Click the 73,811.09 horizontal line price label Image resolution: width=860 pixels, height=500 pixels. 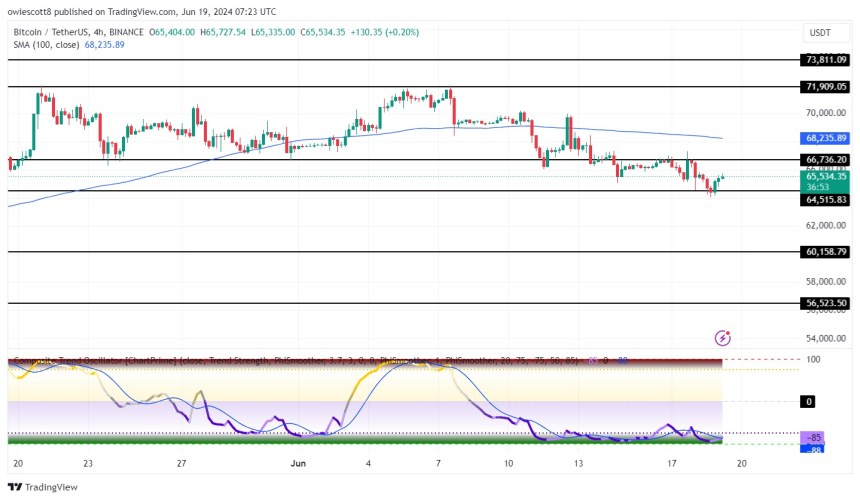(x=826, y=60)
